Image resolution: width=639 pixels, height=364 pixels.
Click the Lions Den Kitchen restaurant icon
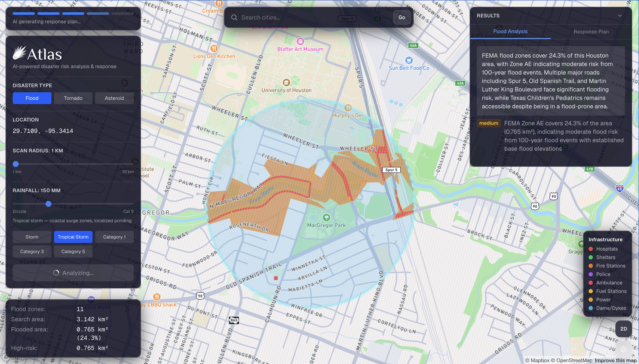pyautogui.click(x=214, y=48)
